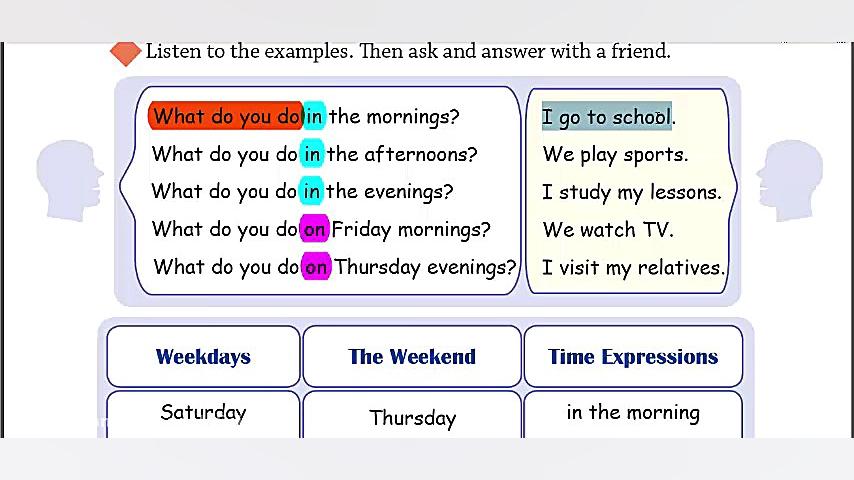Choose the "Saturday" word box
Screen dimensions: 854x480
(x=203, y=413)
